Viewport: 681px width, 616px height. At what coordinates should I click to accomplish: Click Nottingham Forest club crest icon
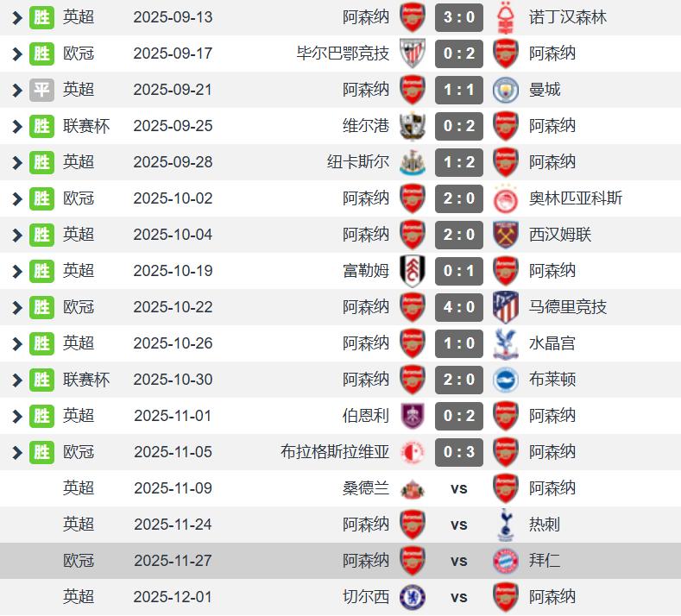505,17
